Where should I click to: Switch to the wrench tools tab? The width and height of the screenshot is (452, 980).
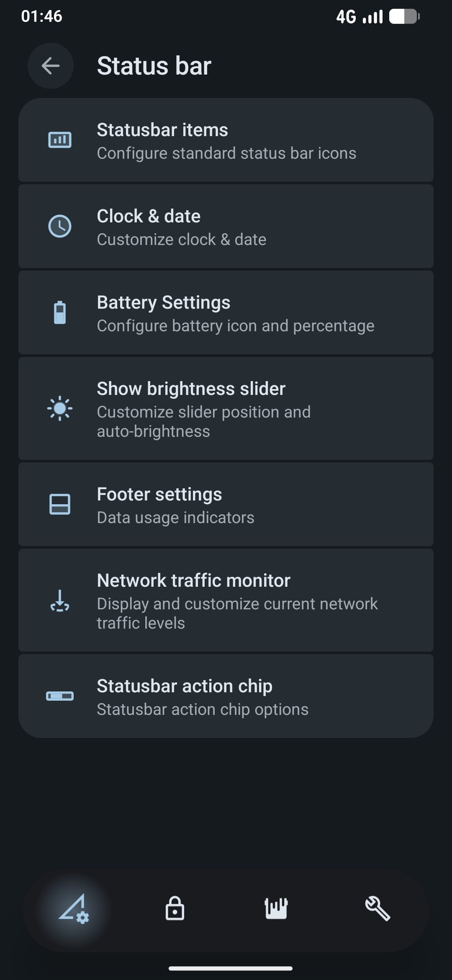pyautogui.click(x=378, y=908)
